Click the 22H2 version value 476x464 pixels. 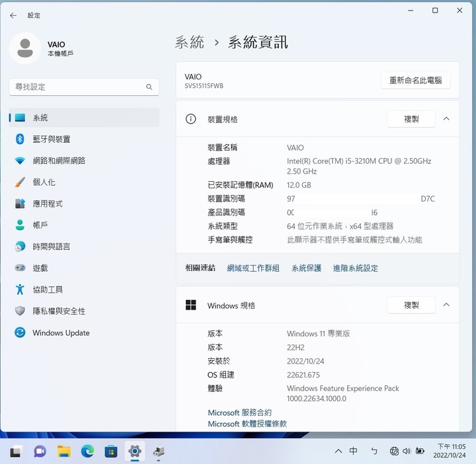(x=296, y=347)
